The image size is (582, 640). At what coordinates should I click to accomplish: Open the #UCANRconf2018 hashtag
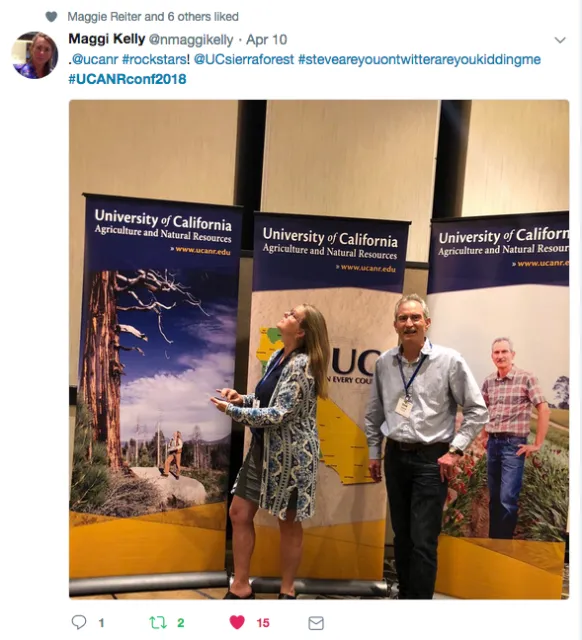click(127, 79)
